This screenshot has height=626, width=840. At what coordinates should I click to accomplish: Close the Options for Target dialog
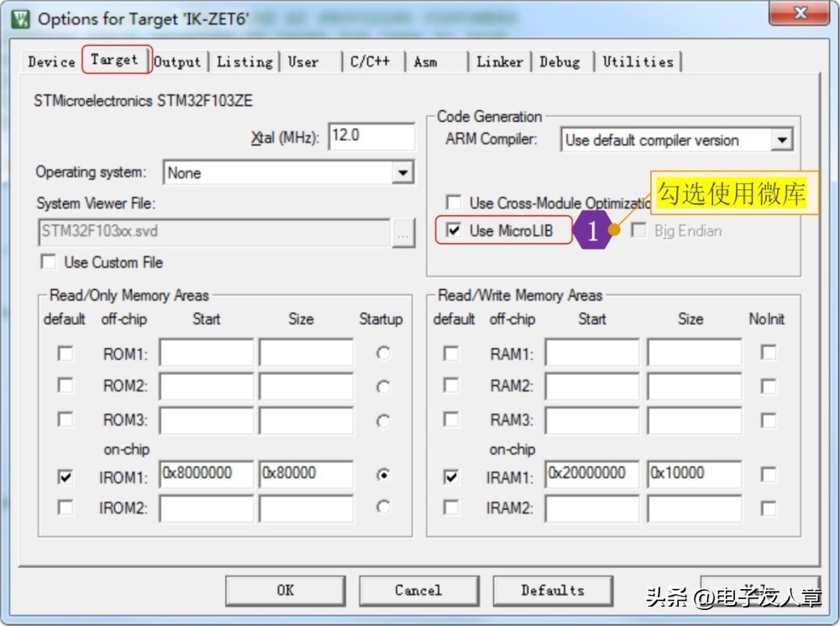click(x=800, y=13)
